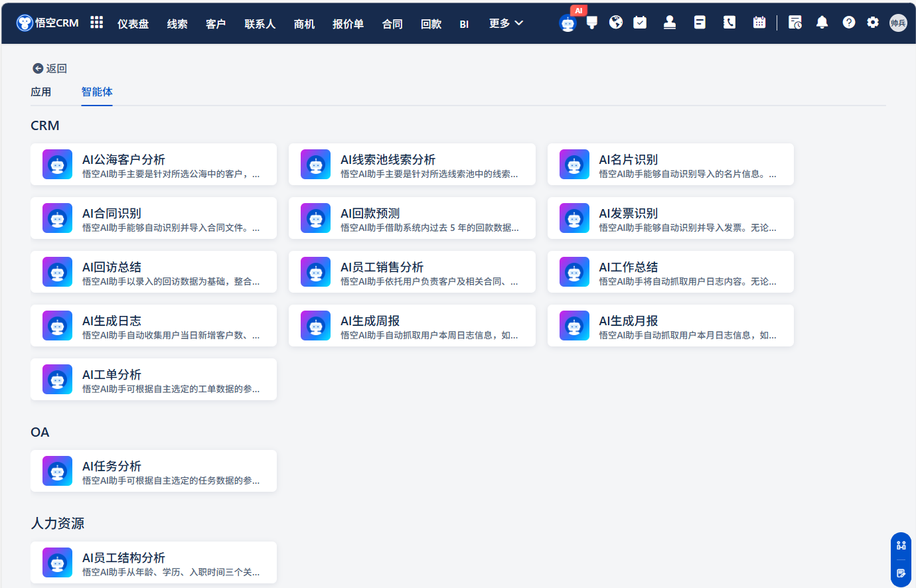Image resolution: width=916 pixels, height=588 pixels.
Task: Click the CRM section heading
Action: (45, 125)
